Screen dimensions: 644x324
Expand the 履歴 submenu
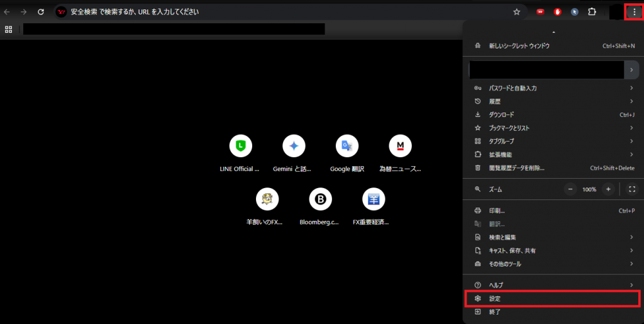point(553,101)
